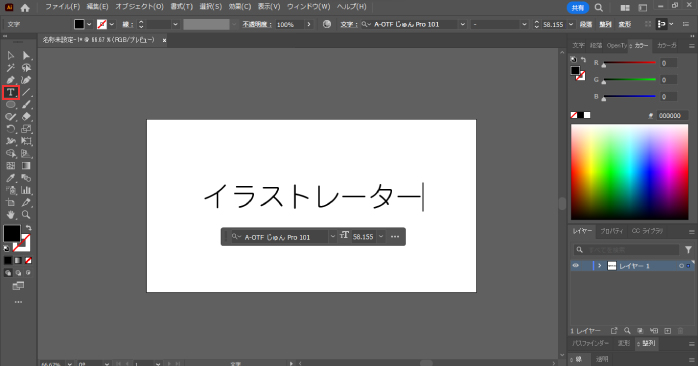Select the Shaper pencil tool

(11, 117)
